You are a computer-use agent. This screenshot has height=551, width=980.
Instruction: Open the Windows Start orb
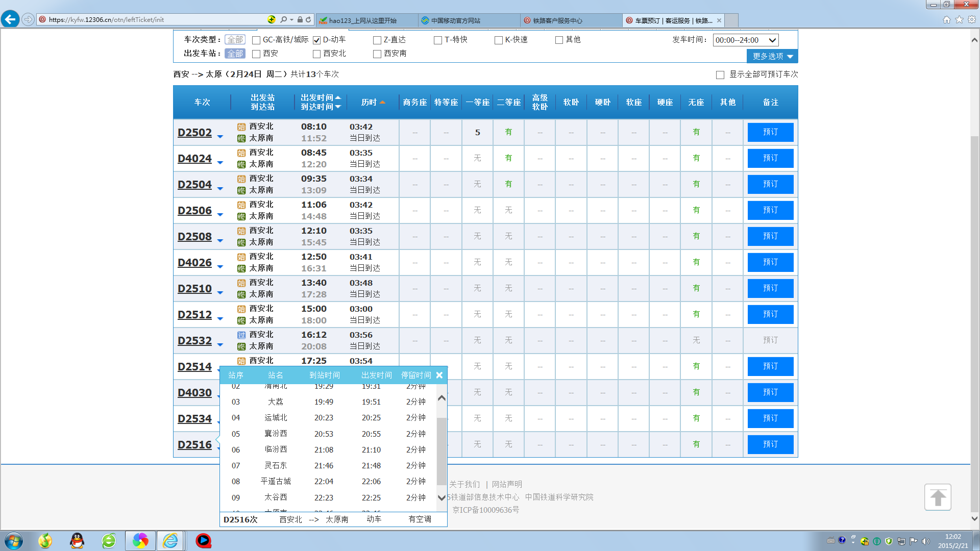14,541
